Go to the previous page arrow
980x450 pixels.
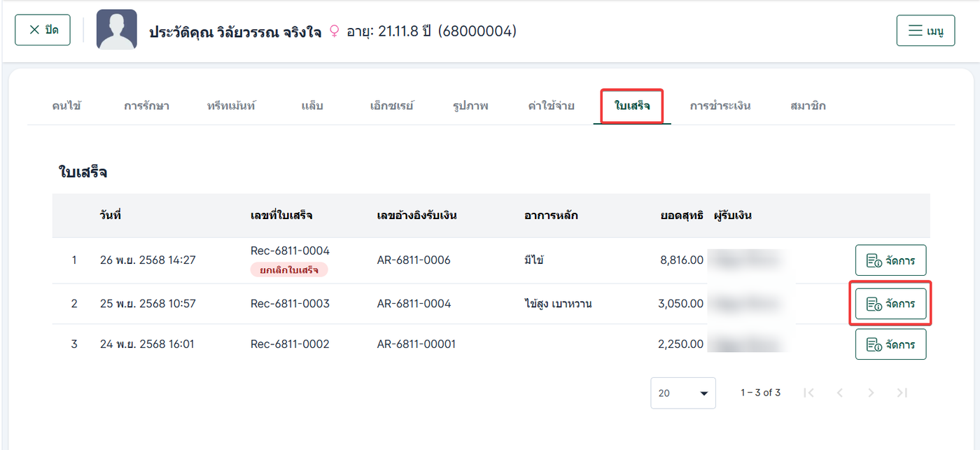[x=840, y=393]
